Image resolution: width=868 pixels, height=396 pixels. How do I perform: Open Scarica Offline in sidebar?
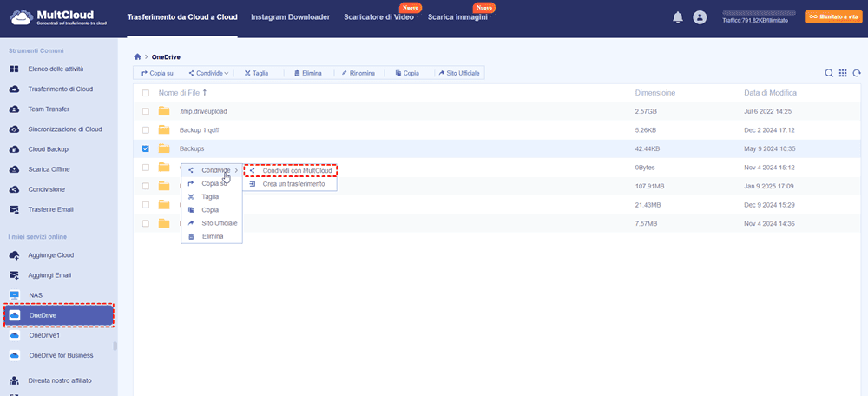pos(49,169)
